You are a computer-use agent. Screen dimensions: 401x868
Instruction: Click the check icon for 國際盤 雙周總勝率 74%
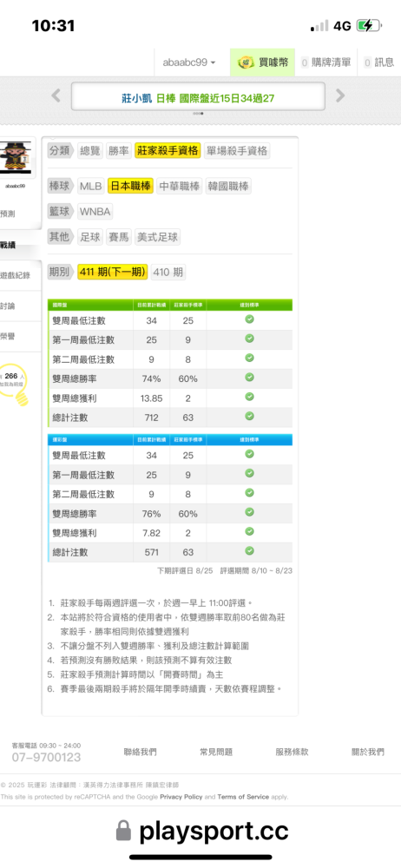[x=249, y=378]
